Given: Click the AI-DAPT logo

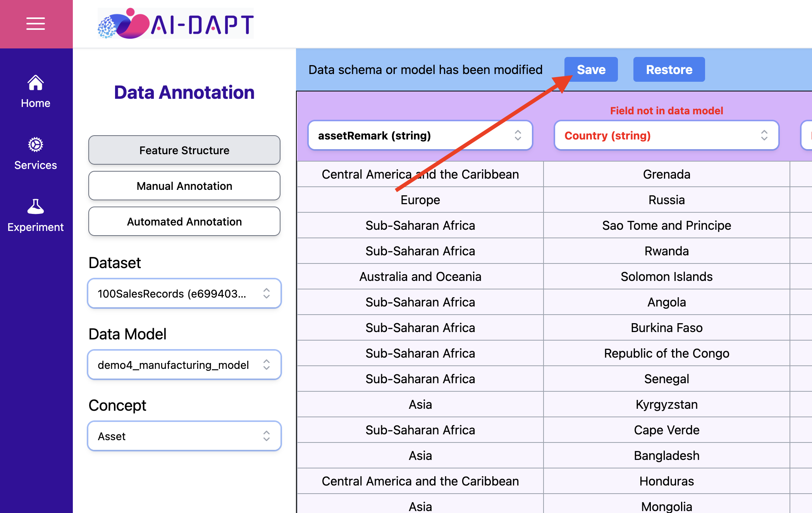Looking at the screenshot, I should (175, 23).
